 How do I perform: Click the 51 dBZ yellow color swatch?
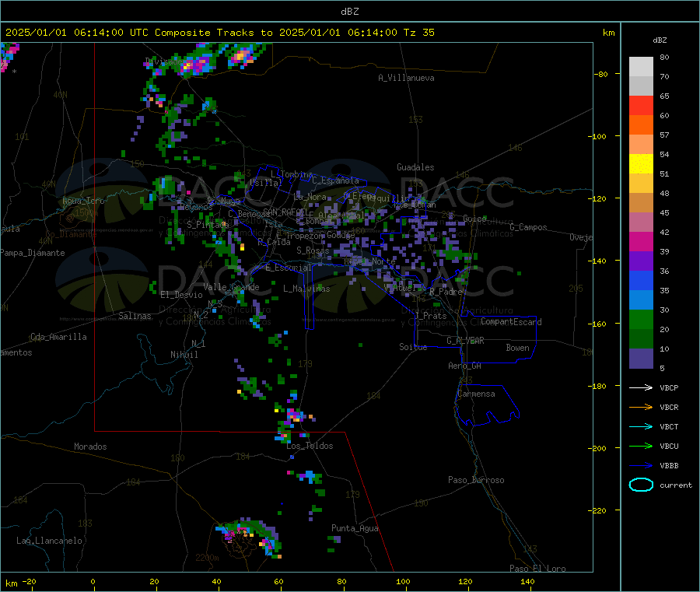[x=641, y=164]
